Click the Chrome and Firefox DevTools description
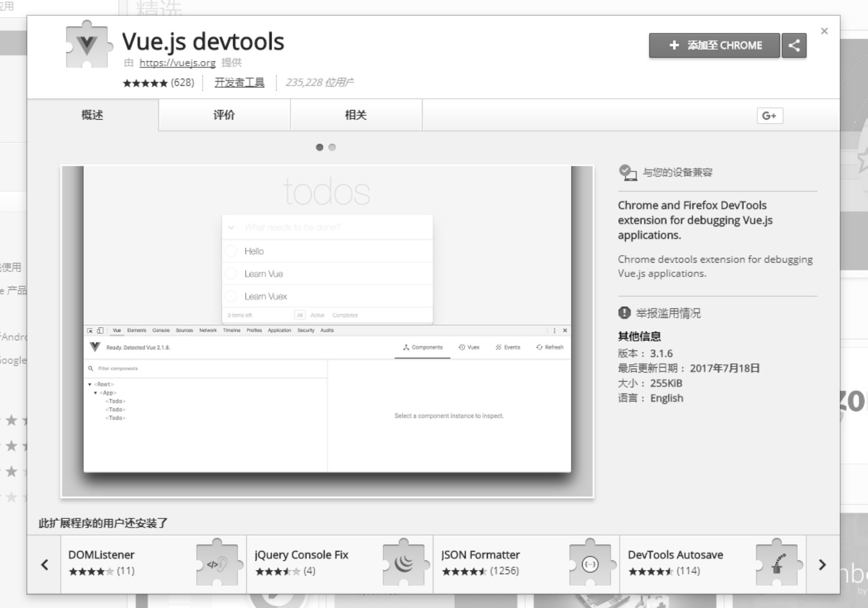 click(x=696, y=220)
